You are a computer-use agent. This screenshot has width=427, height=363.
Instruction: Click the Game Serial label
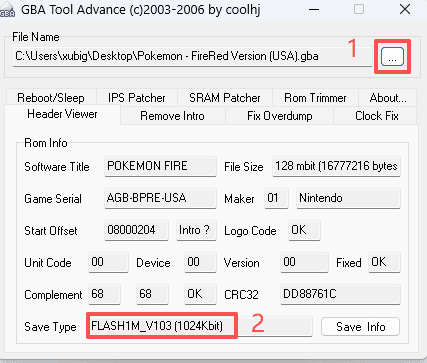coord(53,199)
